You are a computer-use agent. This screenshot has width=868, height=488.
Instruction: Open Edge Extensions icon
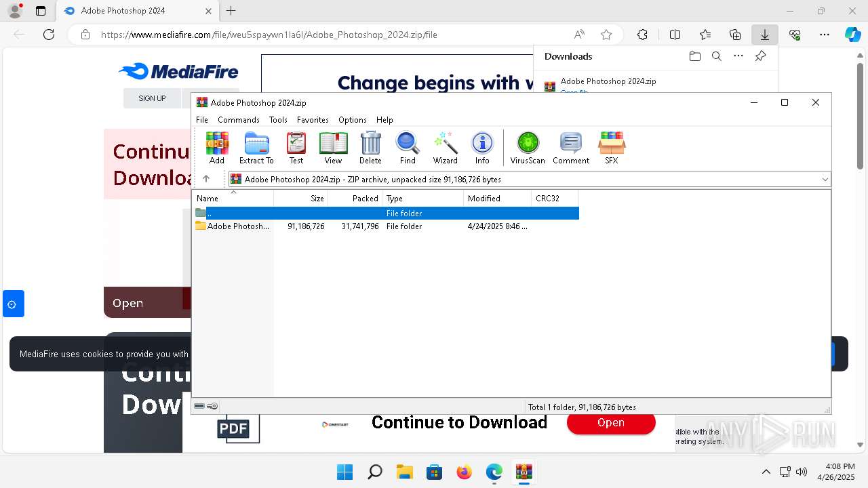pos(642,35)
